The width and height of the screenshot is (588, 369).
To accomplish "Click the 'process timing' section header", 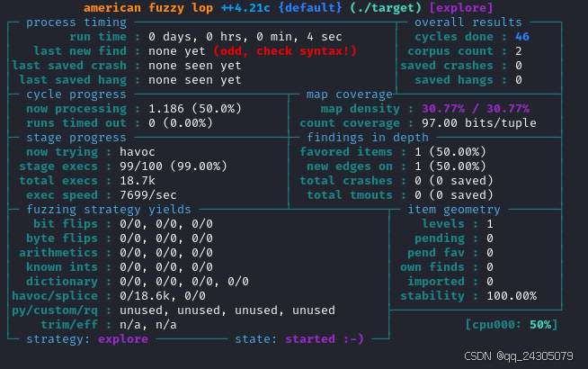I will [x=76, y=22].
